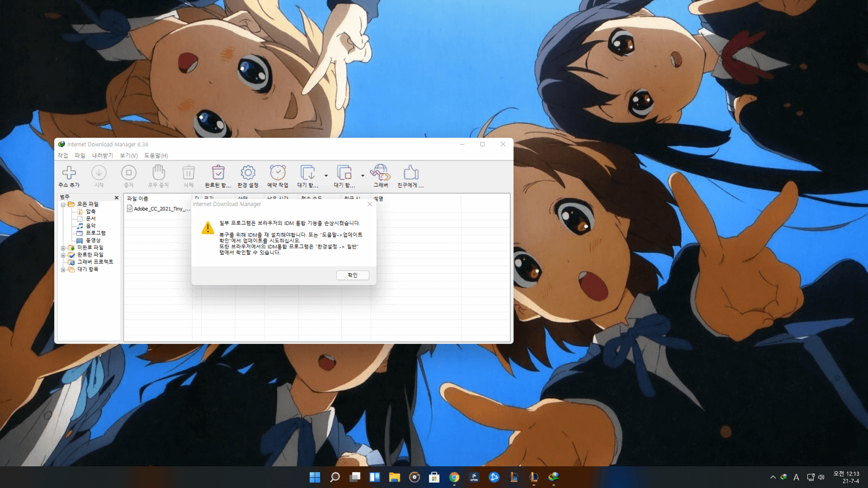Screen dimensions: 868x488
Task: Open File Explorer from taskbar
Action: click(394, 477)
